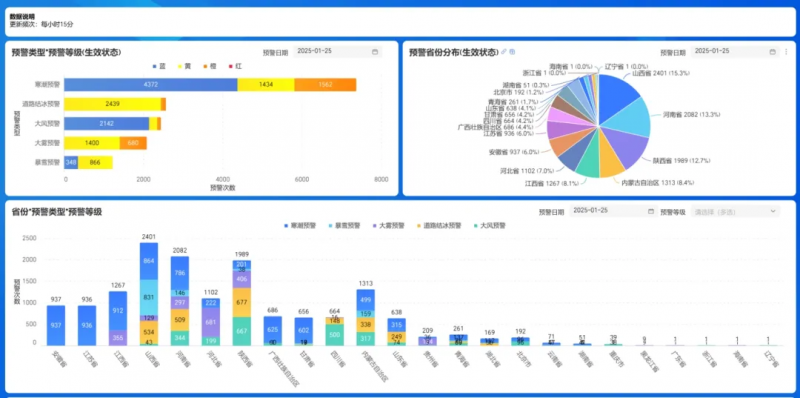Click the link icon beside 预警省份分布 title

tap(504, 52)
